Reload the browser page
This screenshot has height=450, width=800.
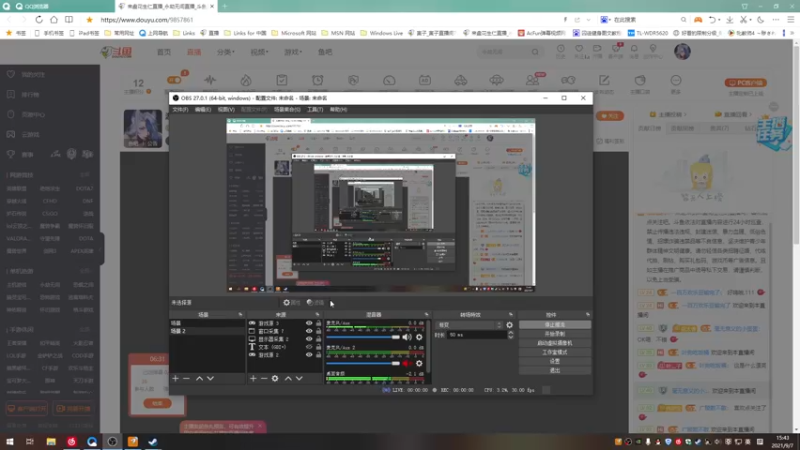pos(39,20)
